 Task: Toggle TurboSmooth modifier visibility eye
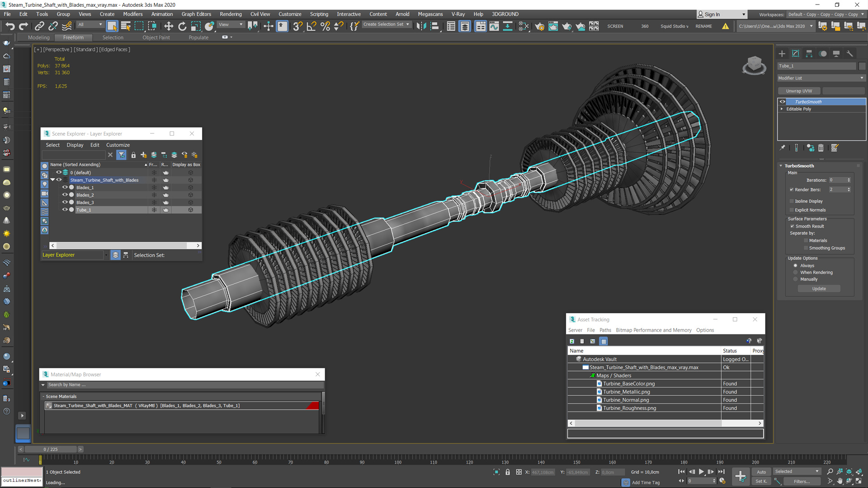coord(783,102)
